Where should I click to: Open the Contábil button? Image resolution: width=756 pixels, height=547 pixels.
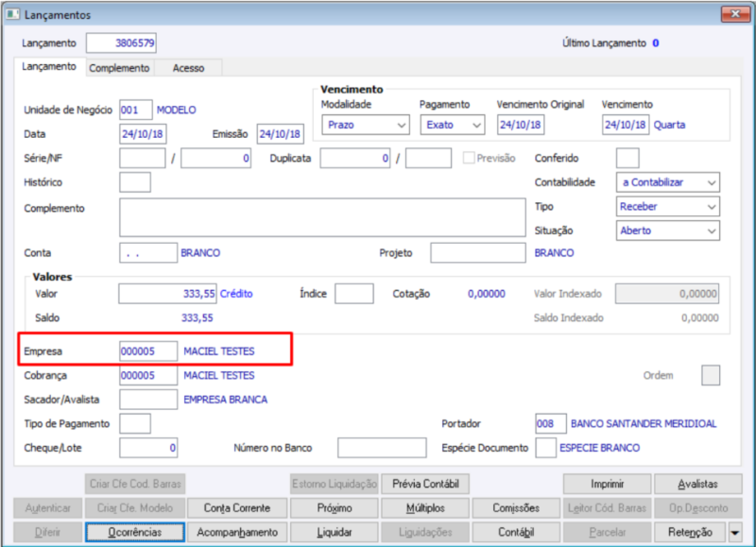point(516,533)
